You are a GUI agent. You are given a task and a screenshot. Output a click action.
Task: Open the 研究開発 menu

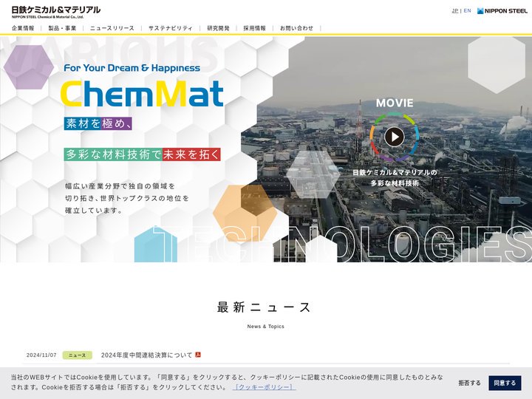(218, 28)
